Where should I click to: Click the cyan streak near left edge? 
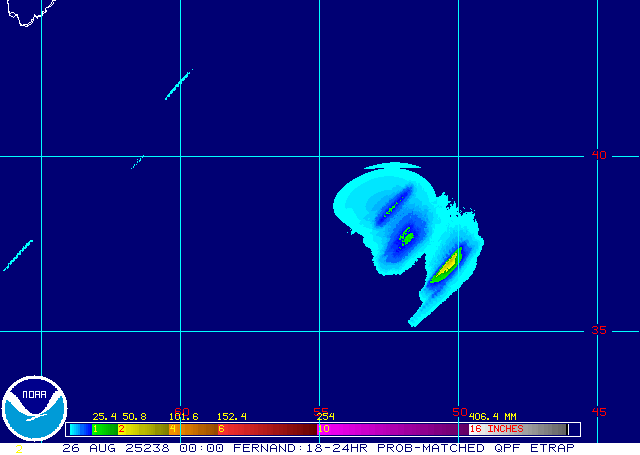[x=18, y=256]
